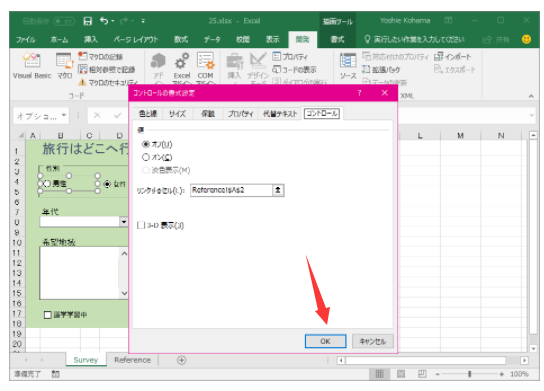The width and height of the screenshot is (544, 391).
Task: Expand the formula bar chevron
Action: (532, 115)
